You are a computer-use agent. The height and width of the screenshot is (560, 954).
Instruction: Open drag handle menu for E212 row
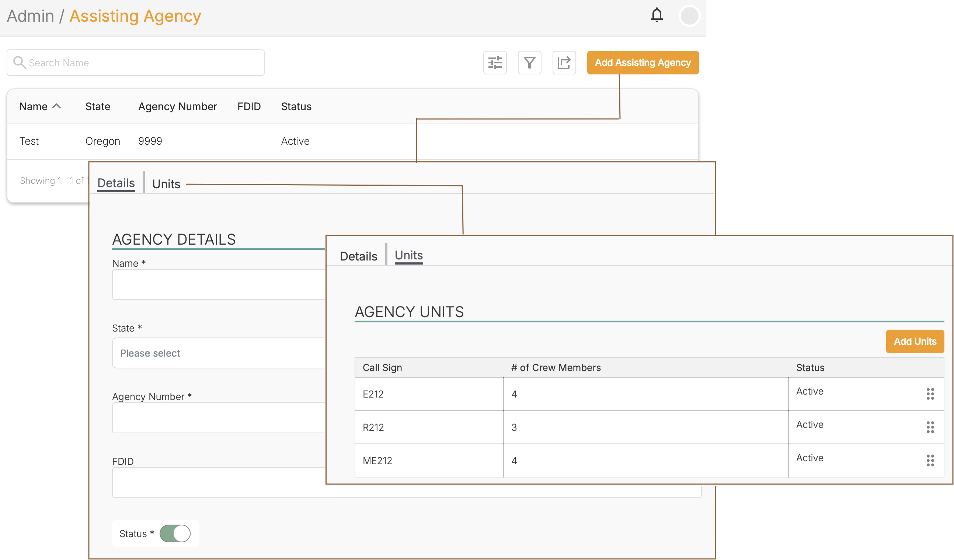(x=930, y=394)
